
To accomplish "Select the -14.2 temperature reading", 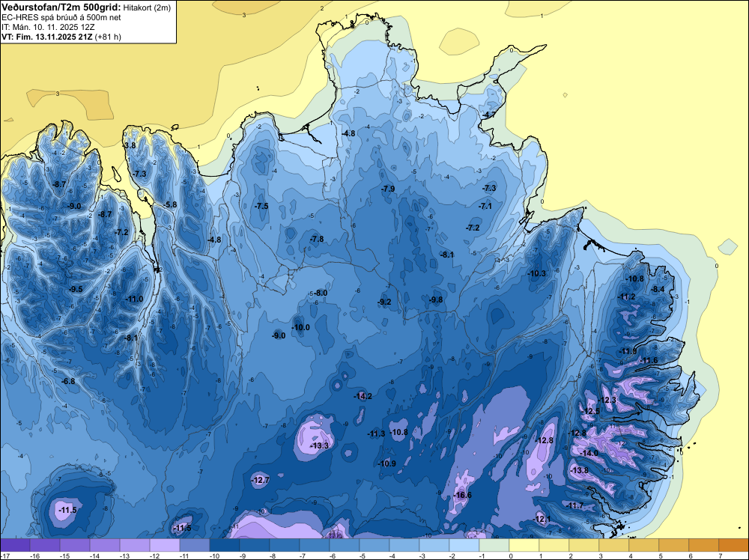I will 363,396.
